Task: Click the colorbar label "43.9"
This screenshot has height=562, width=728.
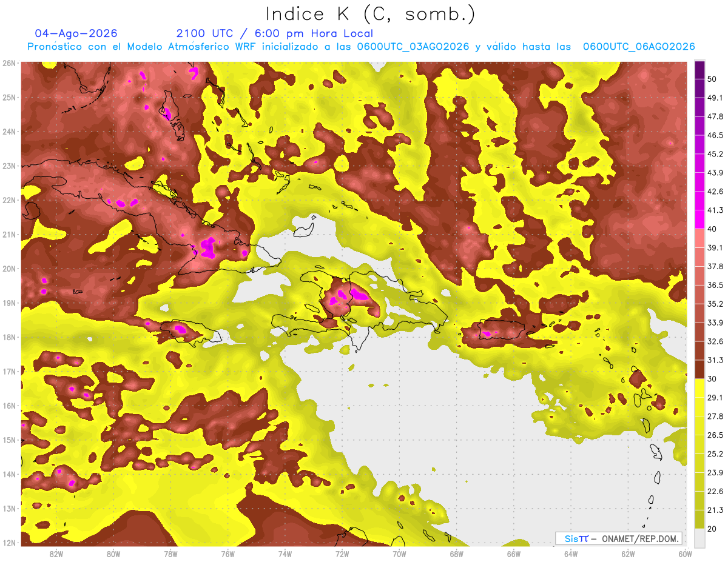Action: (715, 173)
